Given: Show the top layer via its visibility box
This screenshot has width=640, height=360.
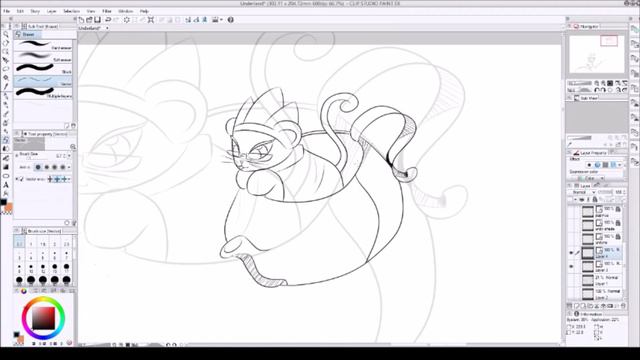Looking at the screenshot, I should [571, 211].
